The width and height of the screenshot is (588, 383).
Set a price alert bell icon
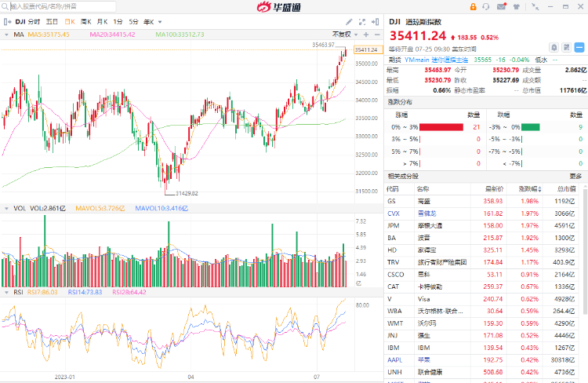(554, 48)
